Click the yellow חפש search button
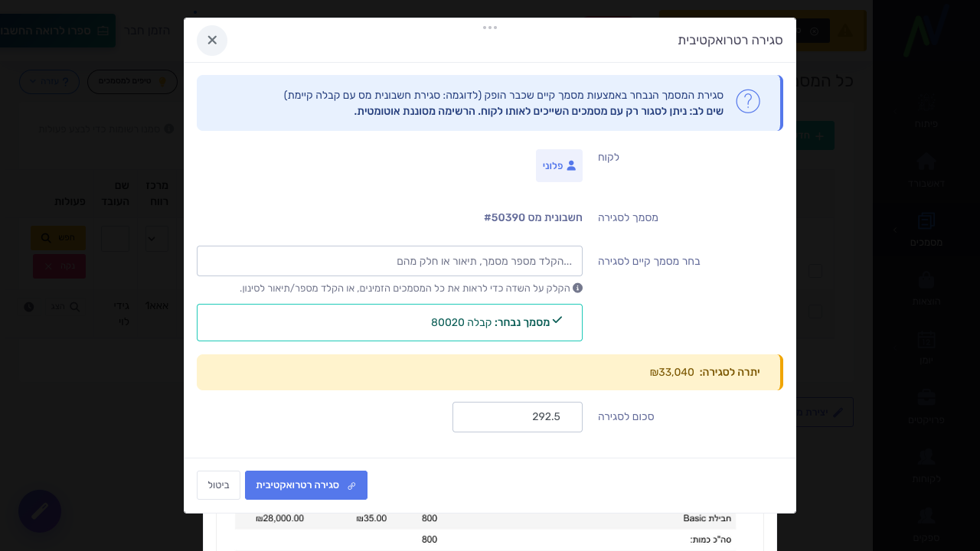The height and width of the screenshot is (551, 980). 58,238
